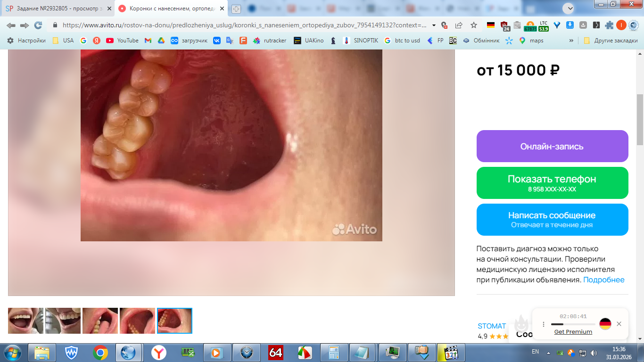
Task: Open the address bar dropdown arrow
Action: point(434,25)
